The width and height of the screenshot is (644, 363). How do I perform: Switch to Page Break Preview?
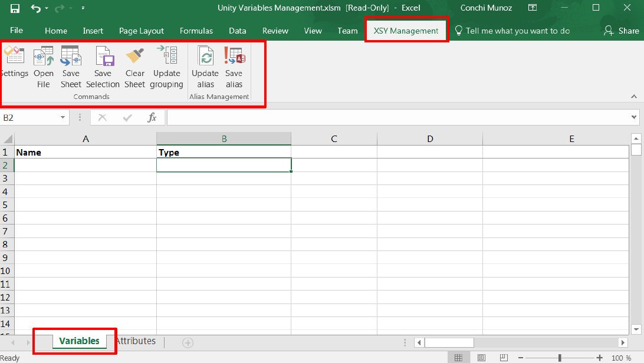click(x=504, y=358)
